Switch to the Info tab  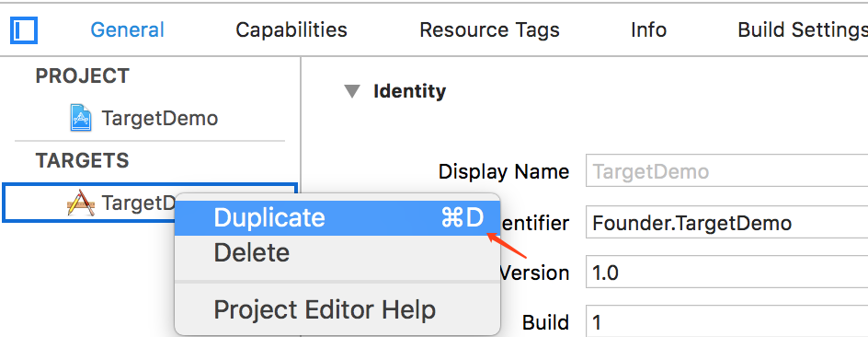[648, 30]
